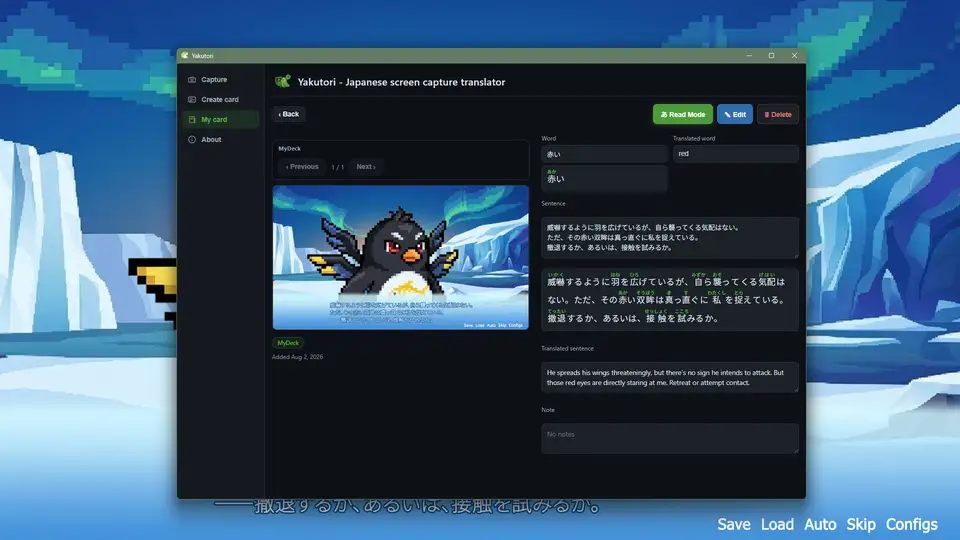This screenshot has width=960, height=540.
Task: Click the info icon beside About
Action: point(192,140)
